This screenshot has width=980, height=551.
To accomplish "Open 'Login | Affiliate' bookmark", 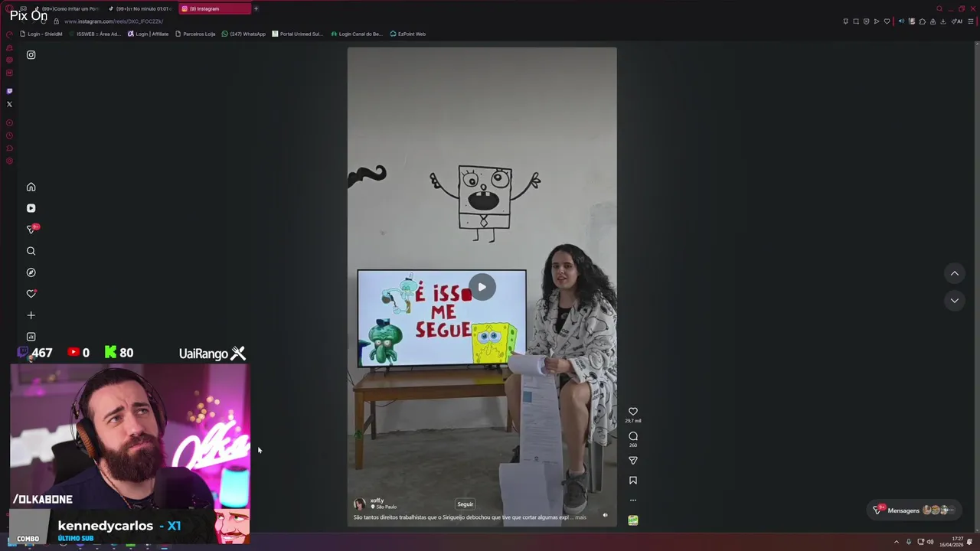I will click(x=149, y=34).
